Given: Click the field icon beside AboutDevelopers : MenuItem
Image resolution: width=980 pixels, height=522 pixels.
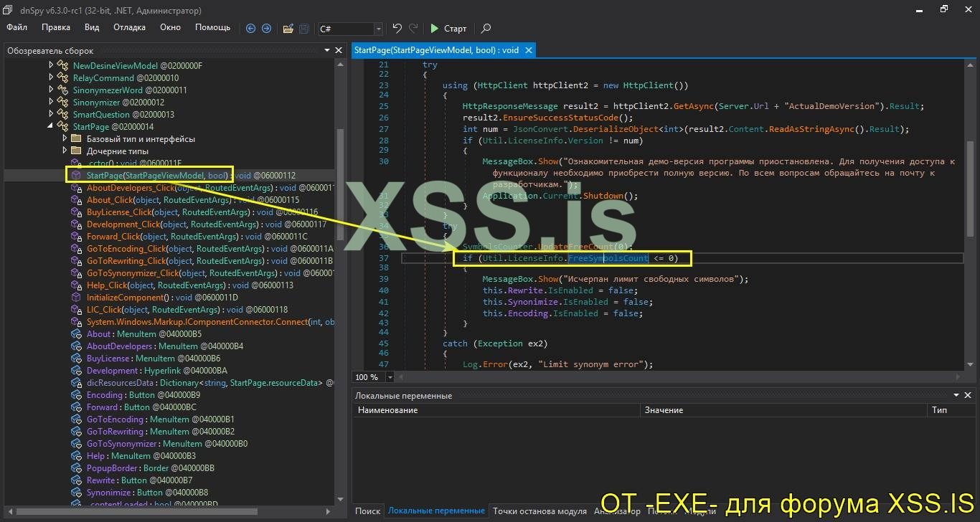Looking at the screenshot, I should point(76,346).
